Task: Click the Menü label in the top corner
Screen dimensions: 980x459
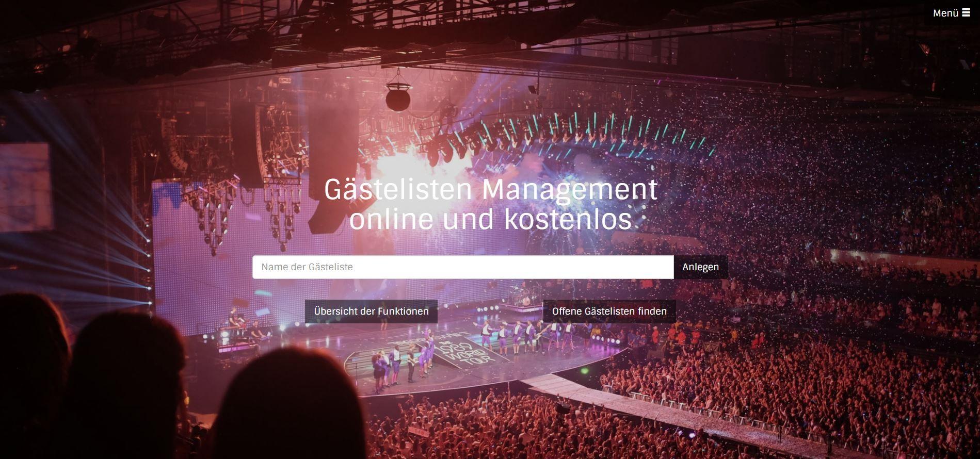Action: 945,13
